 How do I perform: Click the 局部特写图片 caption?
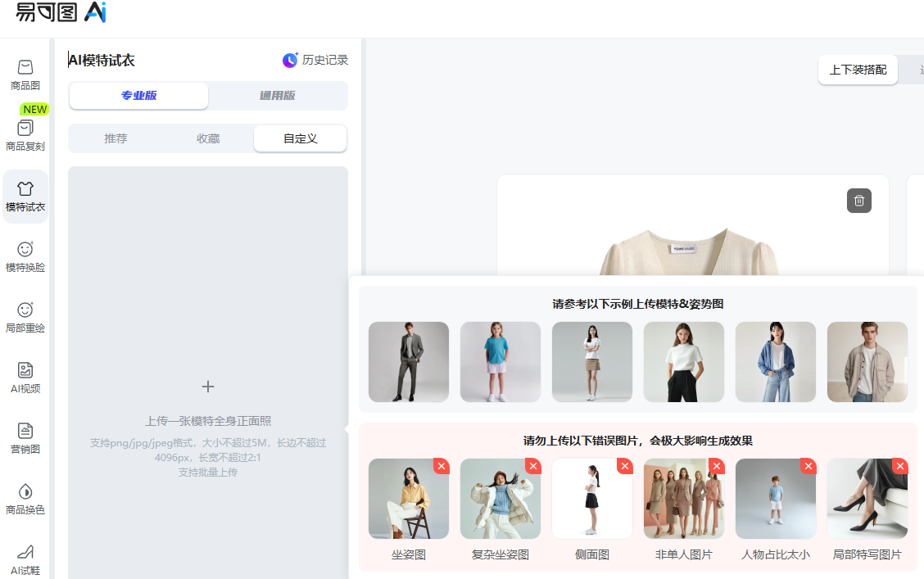tap(867, 555)
